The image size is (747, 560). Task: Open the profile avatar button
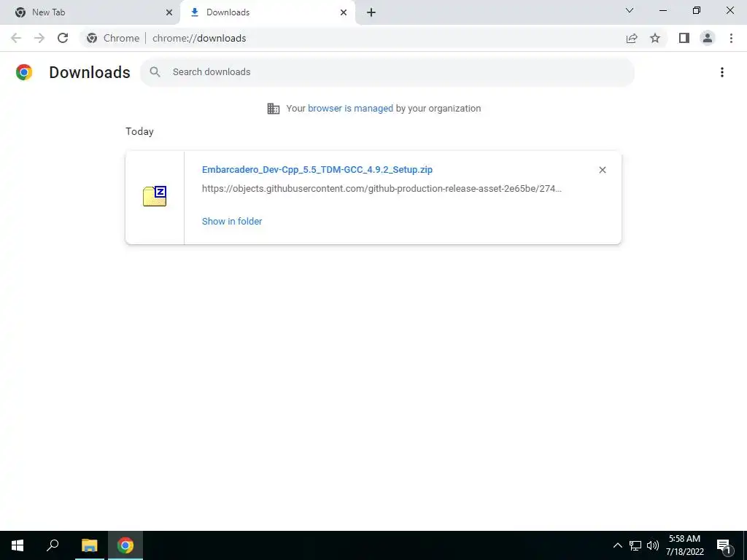pos(708,38)
